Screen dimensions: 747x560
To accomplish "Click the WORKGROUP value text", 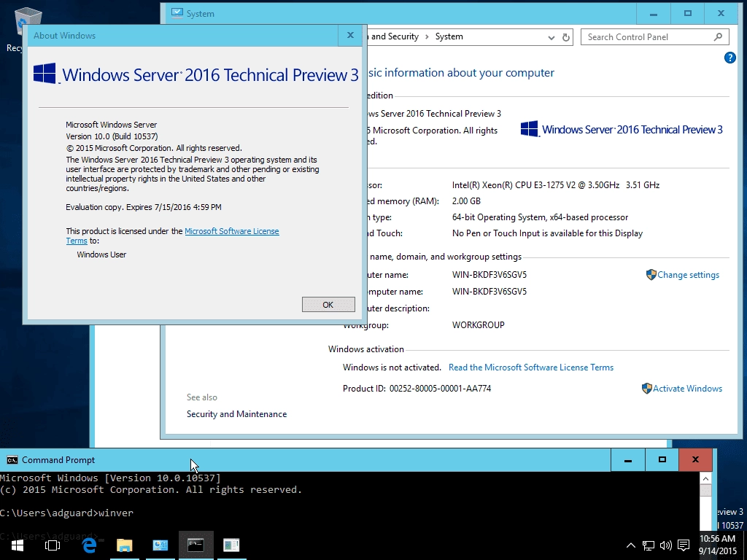I will coord(478,325).
